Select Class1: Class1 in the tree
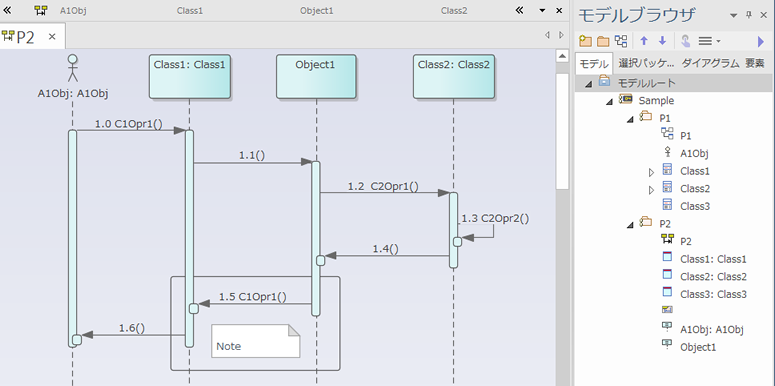 click(713, 259)
